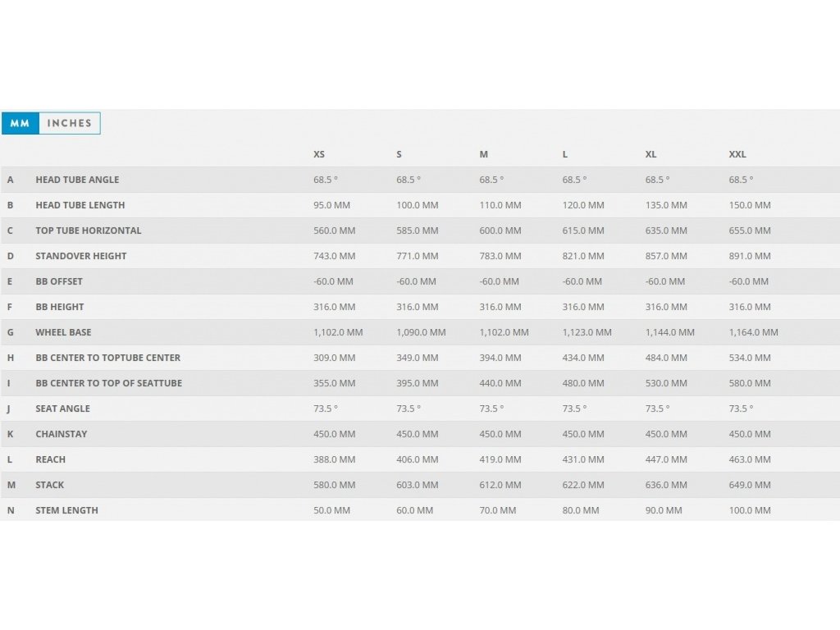
Task: Select BB CENTER TO TOP OF SEATTUBE label
Action: coord(109,383)
